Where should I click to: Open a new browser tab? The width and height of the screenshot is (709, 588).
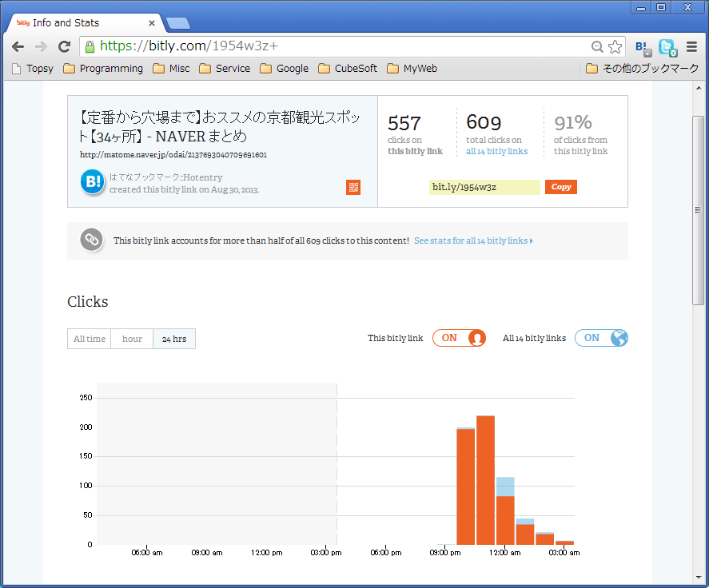[178, 23]
